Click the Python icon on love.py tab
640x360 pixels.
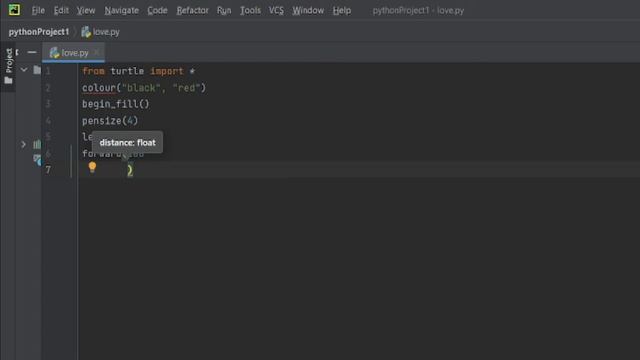pyautogui.click(x=54, y=53)
